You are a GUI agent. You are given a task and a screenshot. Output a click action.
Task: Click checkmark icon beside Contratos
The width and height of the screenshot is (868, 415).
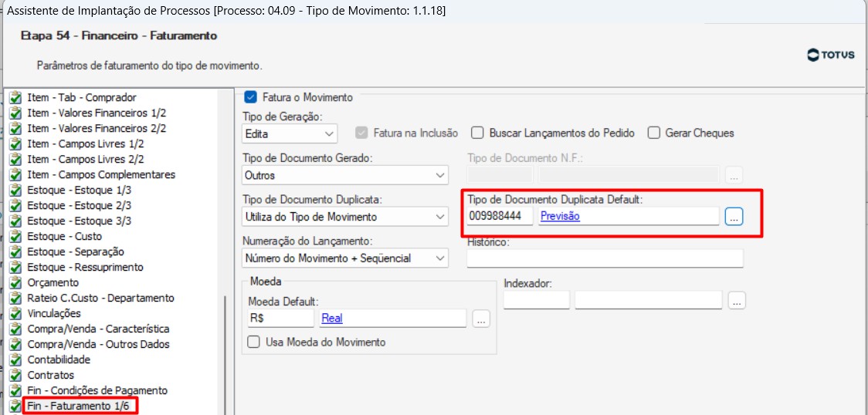click(16, 376)
